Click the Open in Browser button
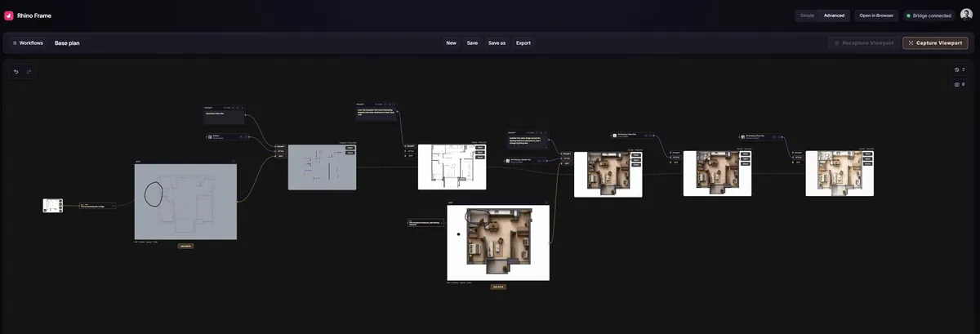The image size is (980, 334). (876, 16)
